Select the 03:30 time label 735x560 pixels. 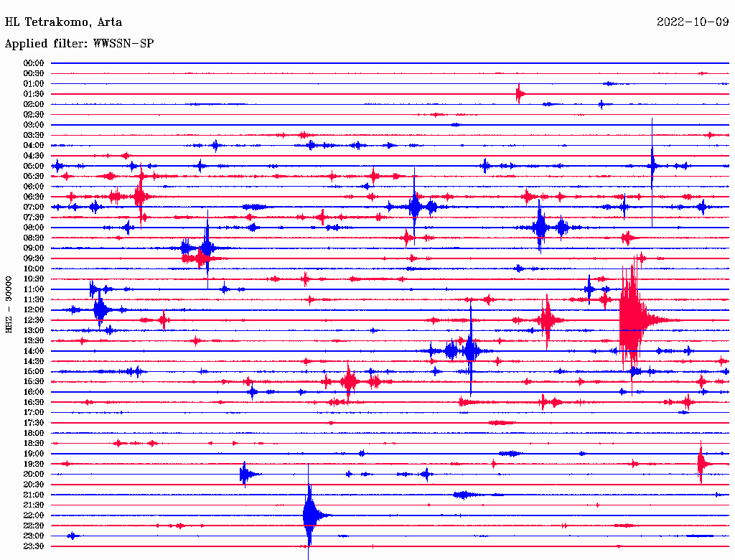click(x=34, y=135)
